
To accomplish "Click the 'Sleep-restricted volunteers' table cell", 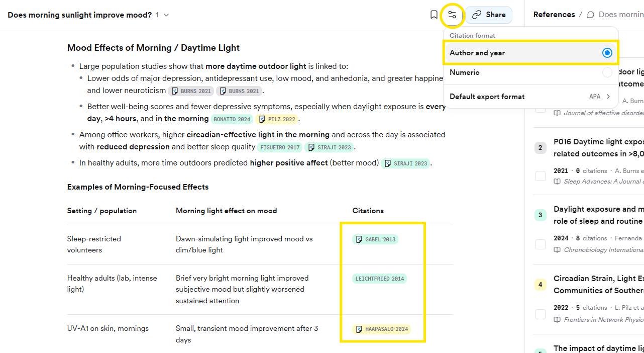I will click(x=94, y=244).
